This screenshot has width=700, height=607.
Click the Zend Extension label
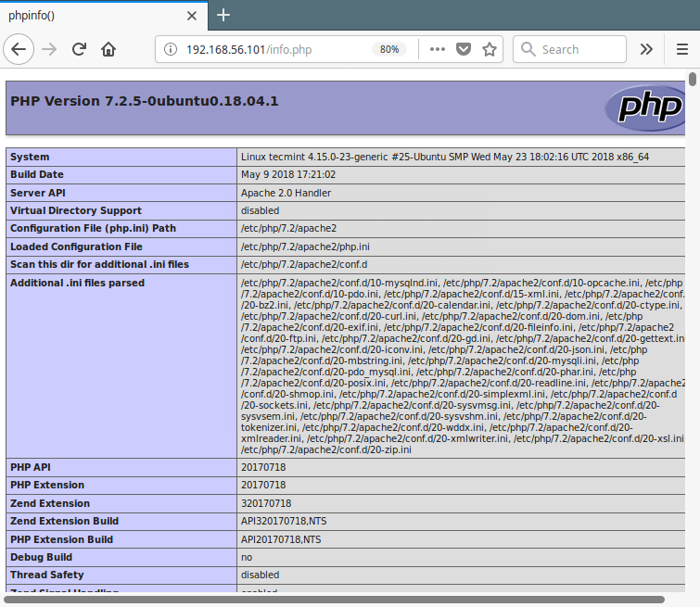(x=50, y=503)
